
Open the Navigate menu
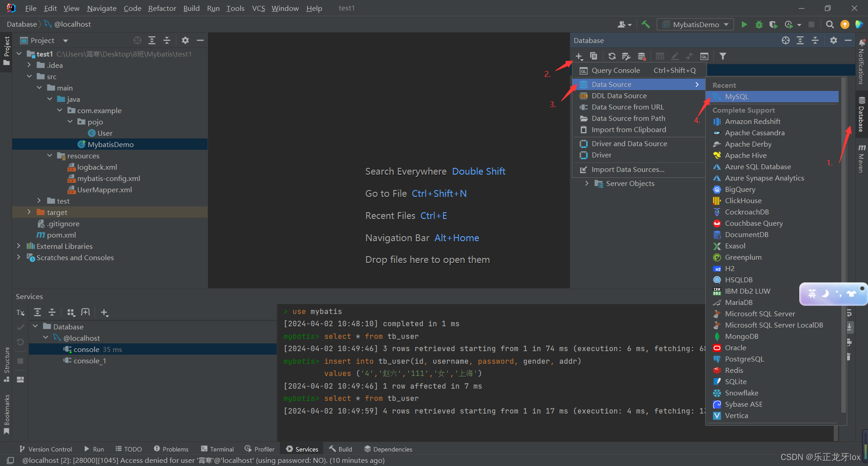pyautogui.click(x=102, y=8)
